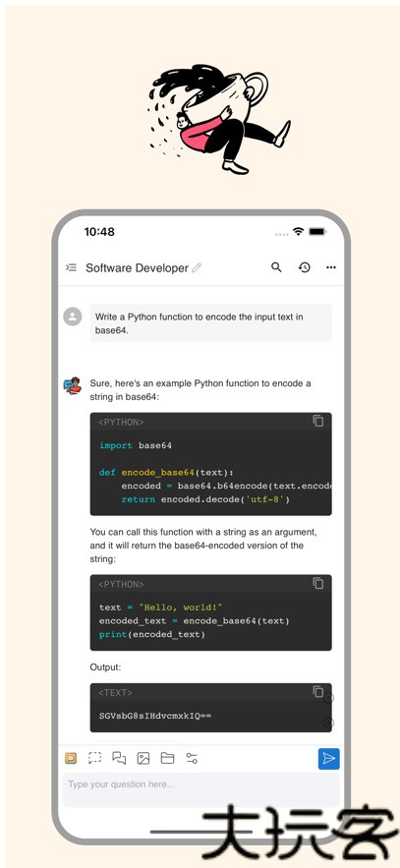400x868 pixels.
Task: Open the sidebar menu list icon
Action: pos(71,268)
